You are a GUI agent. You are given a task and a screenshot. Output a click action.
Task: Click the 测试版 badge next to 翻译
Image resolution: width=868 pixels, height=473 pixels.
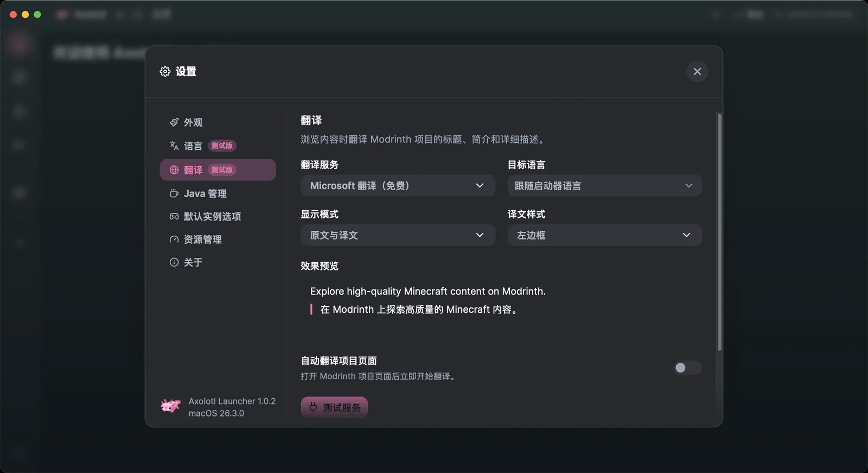222,170
